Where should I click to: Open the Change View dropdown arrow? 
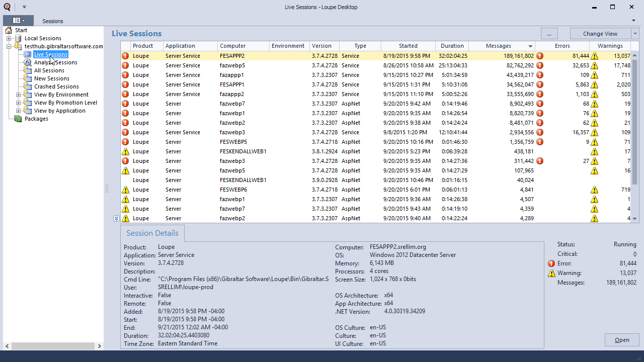(634, 33)
